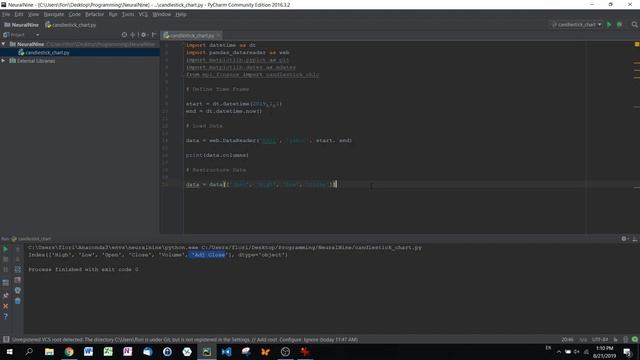Hide the Run tool window

point(635,239)
